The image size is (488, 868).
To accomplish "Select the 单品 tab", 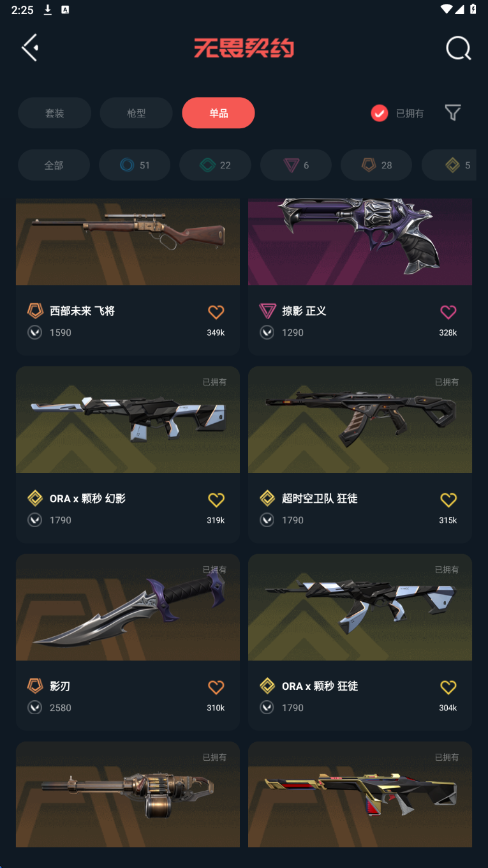I will [218, 113].
